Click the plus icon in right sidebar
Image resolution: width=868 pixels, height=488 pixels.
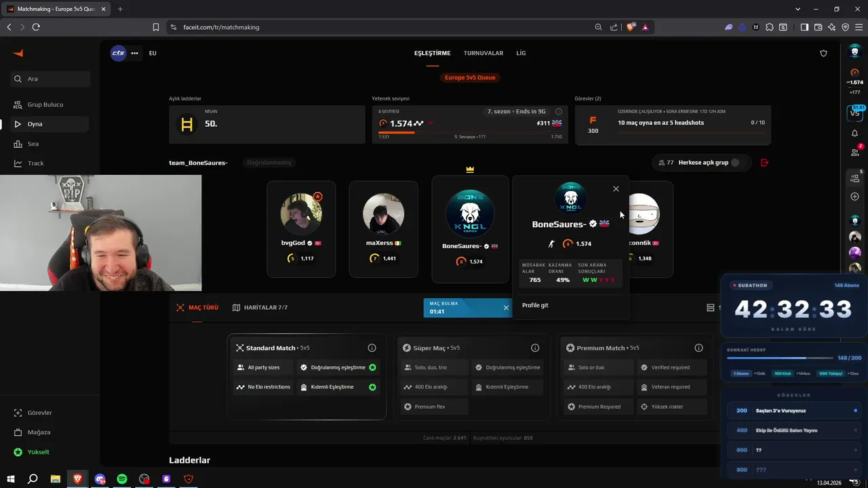click(x=854, y=197)
